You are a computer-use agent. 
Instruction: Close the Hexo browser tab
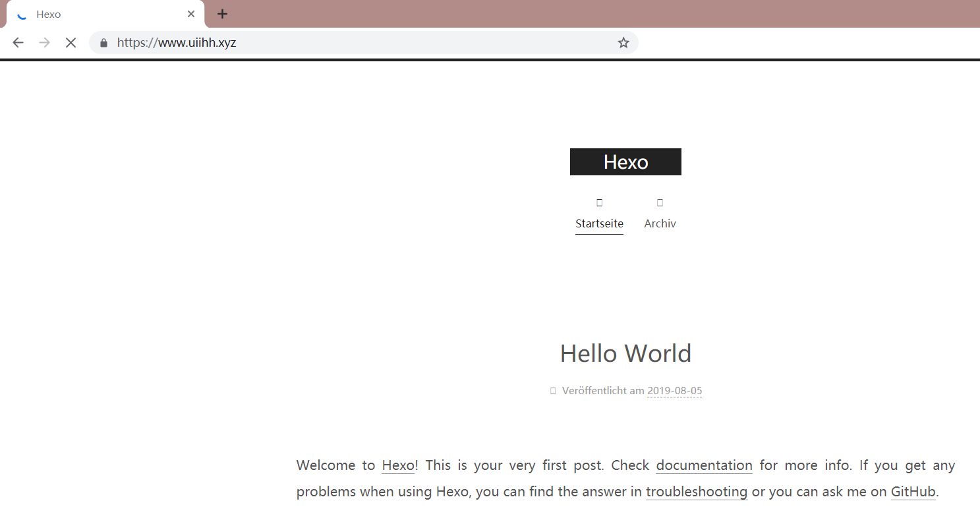[191, 14]
